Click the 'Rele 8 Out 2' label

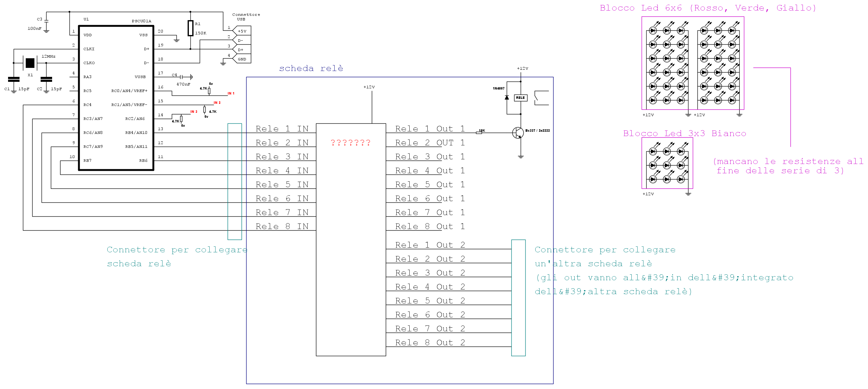point(430,343)
